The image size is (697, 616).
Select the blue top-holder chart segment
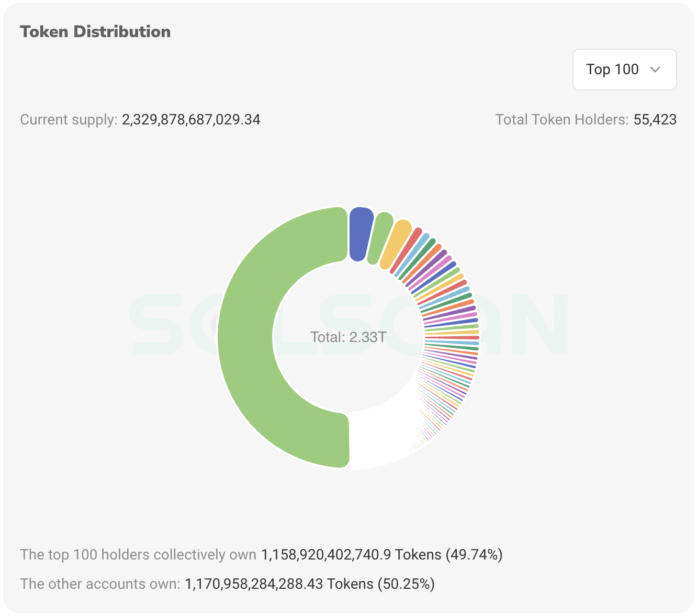361,232
